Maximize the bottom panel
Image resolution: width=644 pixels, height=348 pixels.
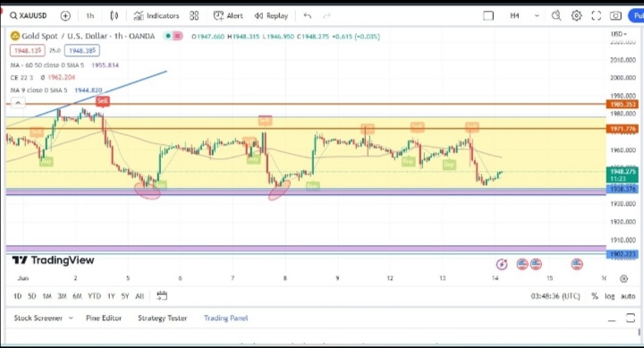point(631,318)
